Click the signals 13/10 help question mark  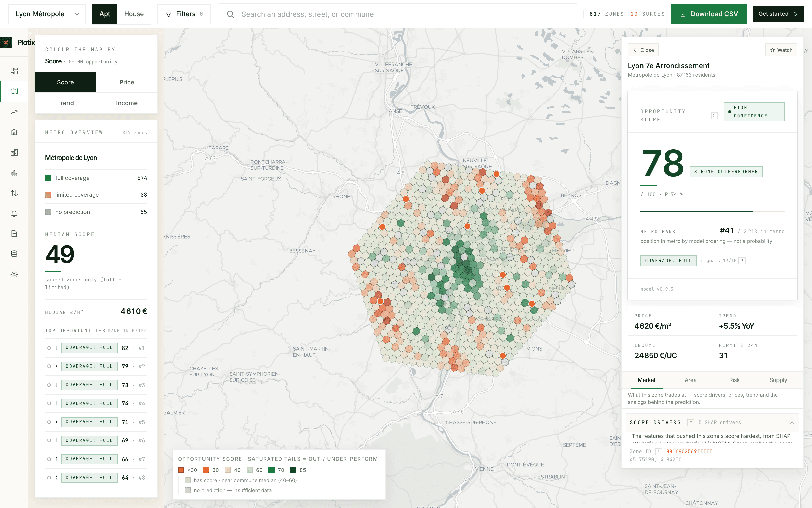742,261
